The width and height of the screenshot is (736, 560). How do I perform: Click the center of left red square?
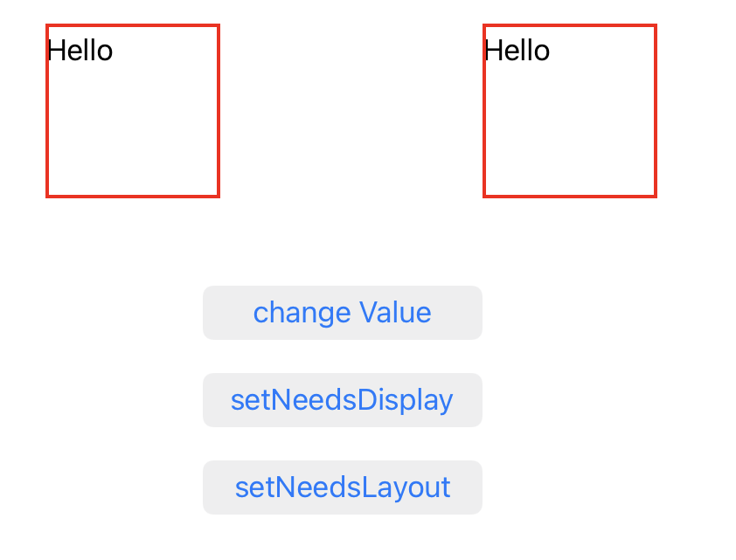[x=133, y=111]
